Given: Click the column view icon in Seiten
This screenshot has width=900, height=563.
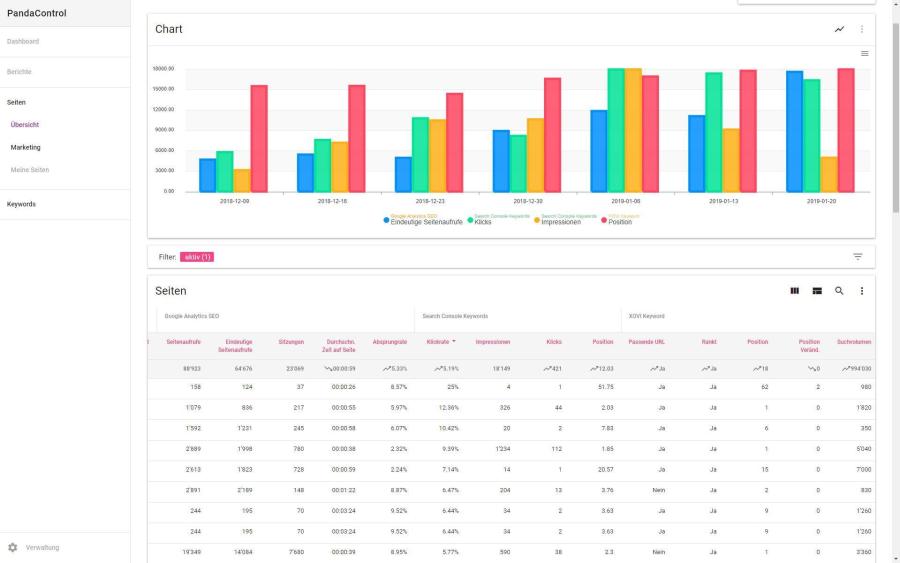Looking at the screenshot, I should pyautogui.click(x=795, y=291).
